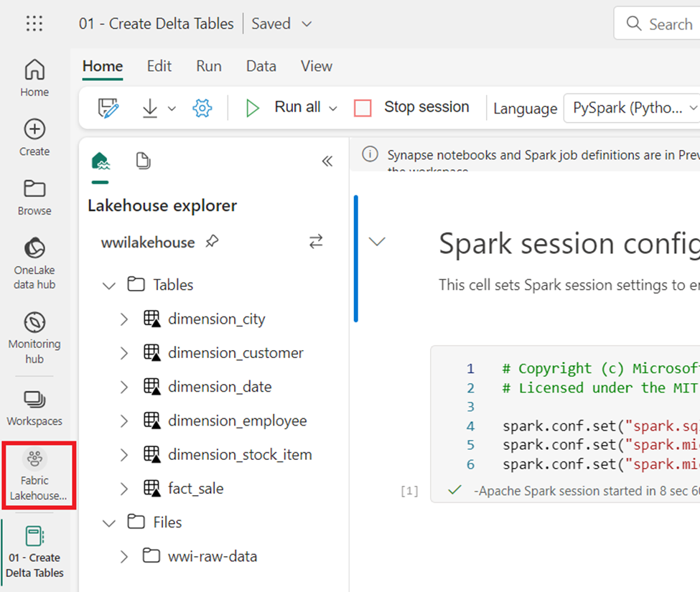Open the download options dropdown arrow
700x592 pixels.
pyautogui.click(x=172, y=108)
